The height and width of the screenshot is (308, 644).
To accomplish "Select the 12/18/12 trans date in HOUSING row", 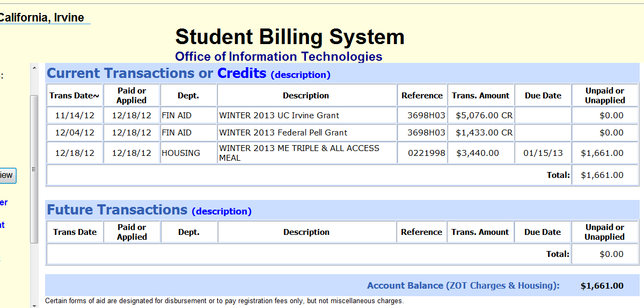I will pyautogui.click(x=75, y=153).
